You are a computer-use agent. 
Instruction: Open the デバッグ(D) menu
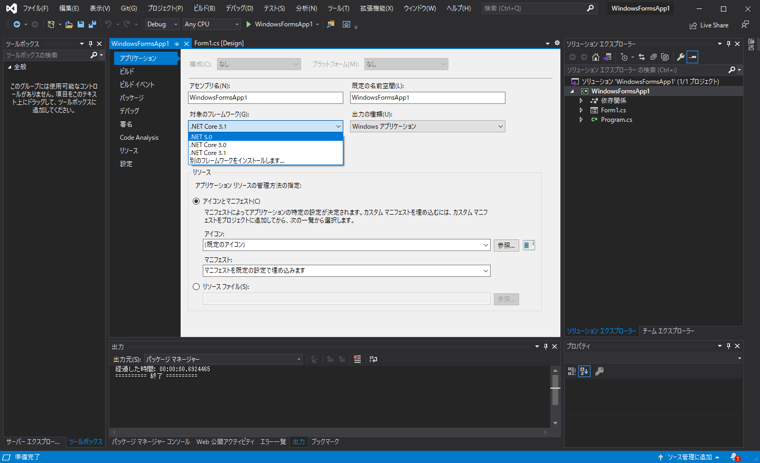tap(239, 8)
